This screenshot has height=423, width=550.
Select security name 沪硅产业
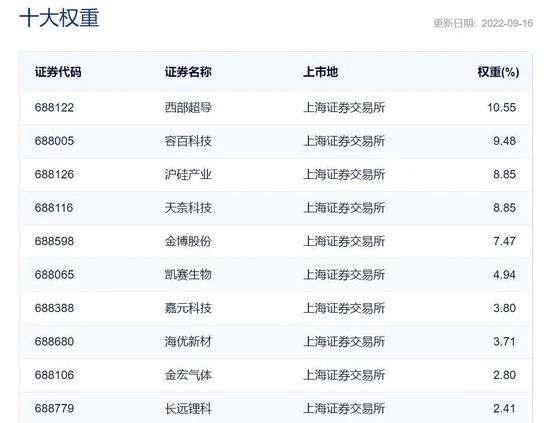188,174
